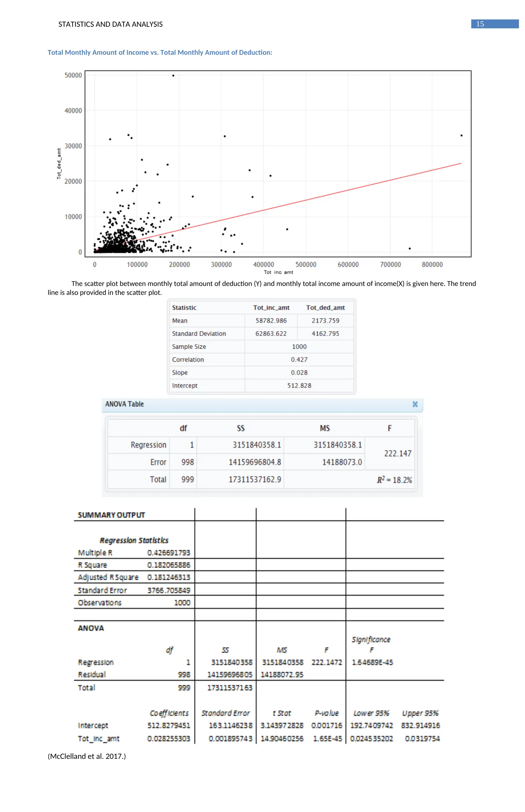Viewport: 525px width, 812px height.
Task: Click the R Square value 0.182065886
Action: tap(169, 565)
